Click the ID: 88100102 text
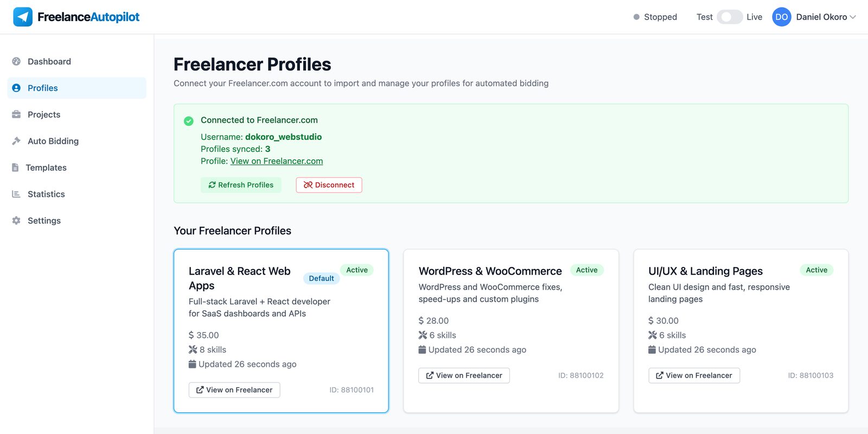Image resolution: width=868 pixels, height=434 pixels. point(581,375)
